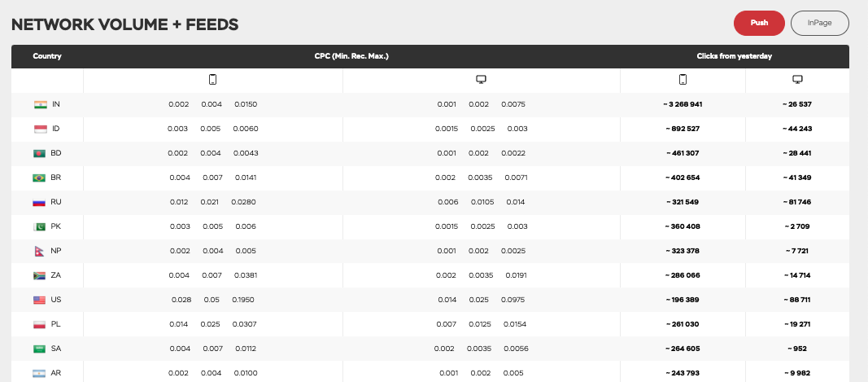
Task: Select US country code text
Action: coord(56,300)
